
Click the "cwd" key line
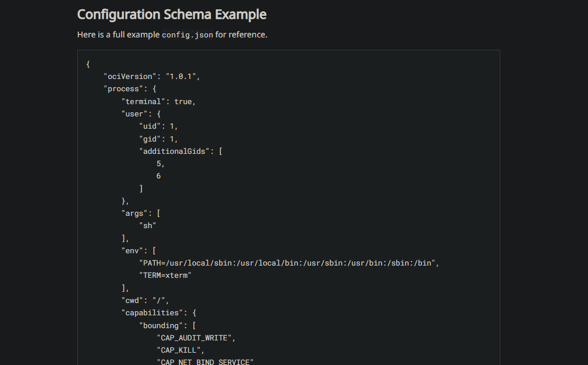[x=132, y=300]
